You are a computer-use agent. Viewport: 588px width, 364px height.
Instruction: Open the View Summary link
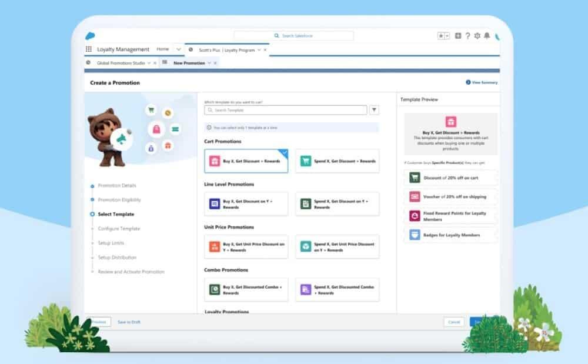(x=482, y=82)
